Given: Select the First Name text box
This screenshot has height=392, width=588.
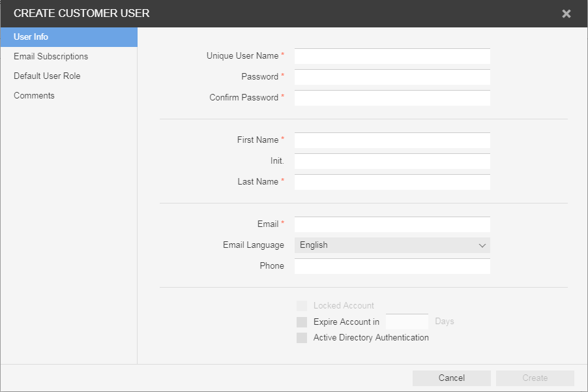Looking at the screenshot, I should pyautogui.click(x=392, y=141).
